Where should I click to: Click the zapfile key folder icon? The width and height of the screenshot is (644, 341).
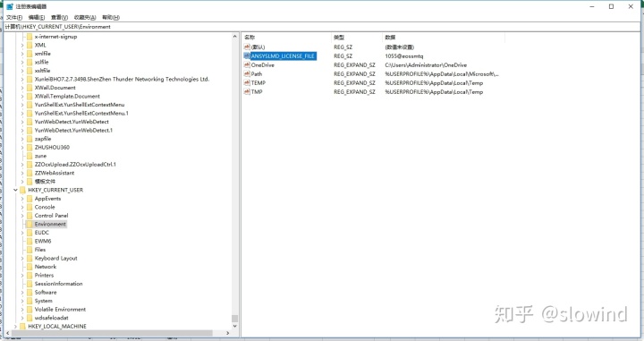click(30, 139)
